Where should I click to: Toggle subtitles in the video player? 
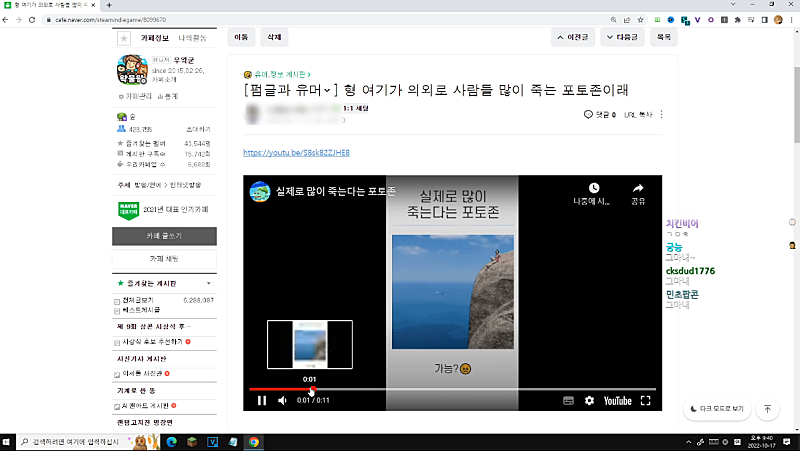pos(568,401)
